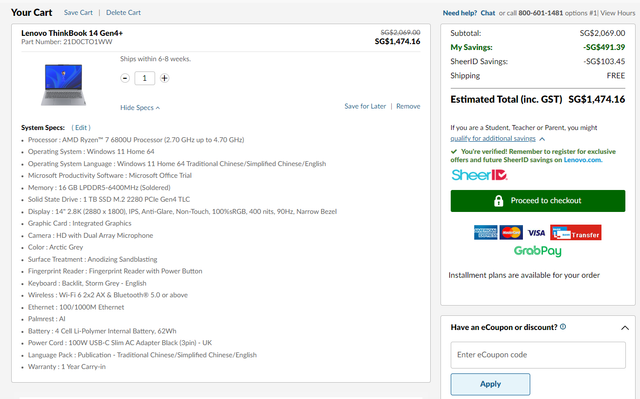Click the lock icon on checkout button
This screenshot has height=399, width=640.
click(498, 201)
